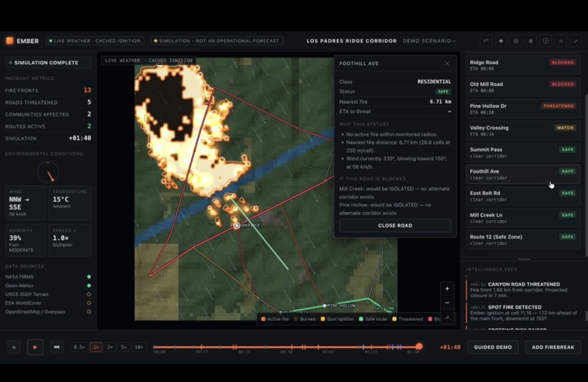Restart simulation with the reset button
This screenshot has width=588, height=382.
[14, 347]
